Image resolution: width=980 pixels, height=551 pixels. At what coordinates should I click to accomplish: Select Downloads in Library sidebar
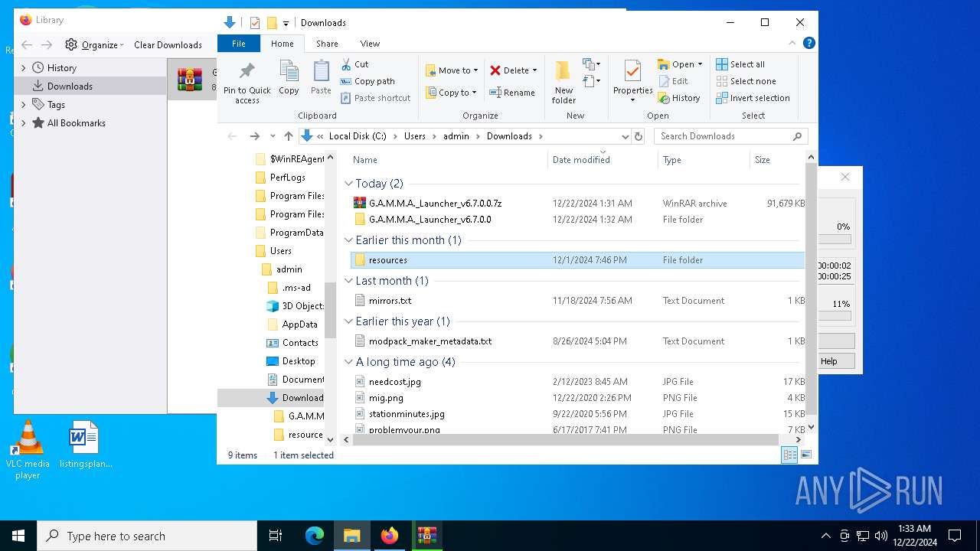click(x=92, y=86)
